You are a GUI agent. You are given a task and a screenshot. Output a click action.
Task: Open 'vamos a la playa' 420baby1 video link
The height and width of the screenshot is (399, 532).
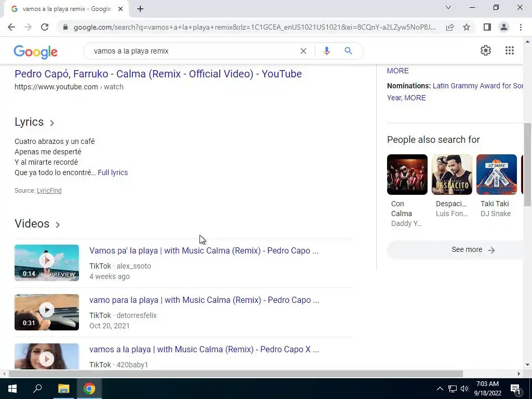[x=204, y=349]
